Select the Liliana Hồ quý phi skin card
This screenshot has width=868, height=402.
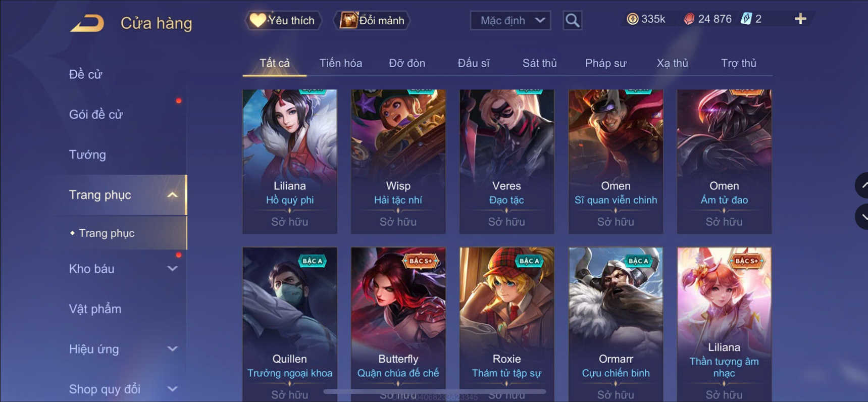point(290,162)
